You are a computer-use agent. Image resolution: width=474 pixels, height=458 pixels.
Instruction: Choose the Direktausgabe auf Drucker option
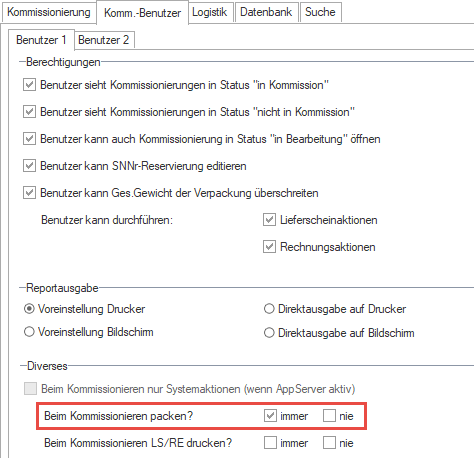point(269,309)
